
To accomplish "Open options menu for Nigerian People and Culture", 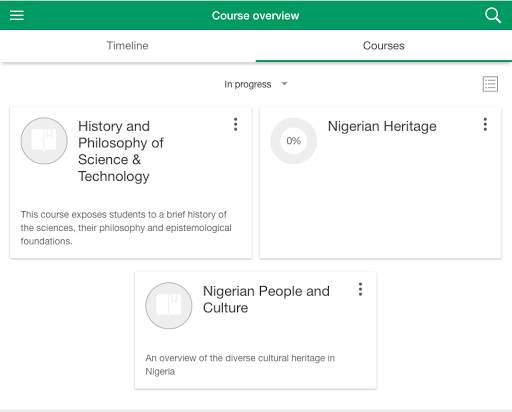I will [x=360, y=289].
